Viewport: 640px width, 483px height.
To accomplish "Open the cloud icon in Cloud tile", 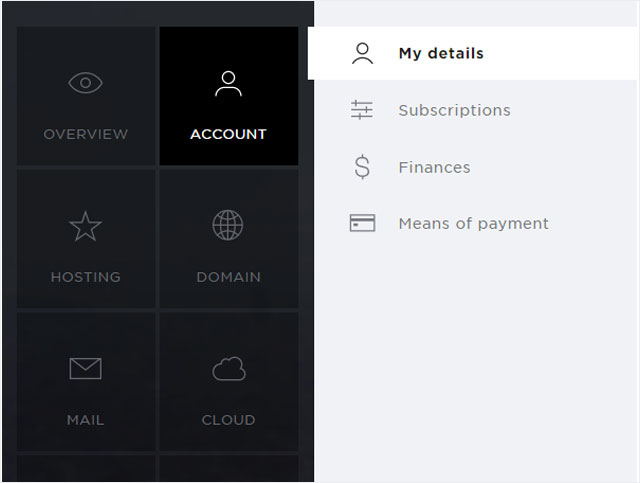I will click(229, 369).
